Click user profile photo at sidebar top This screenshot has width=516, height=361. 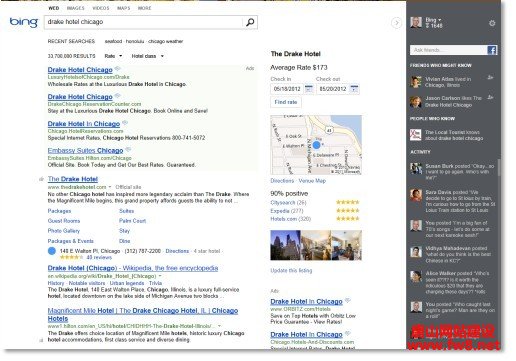click(416, 22)
